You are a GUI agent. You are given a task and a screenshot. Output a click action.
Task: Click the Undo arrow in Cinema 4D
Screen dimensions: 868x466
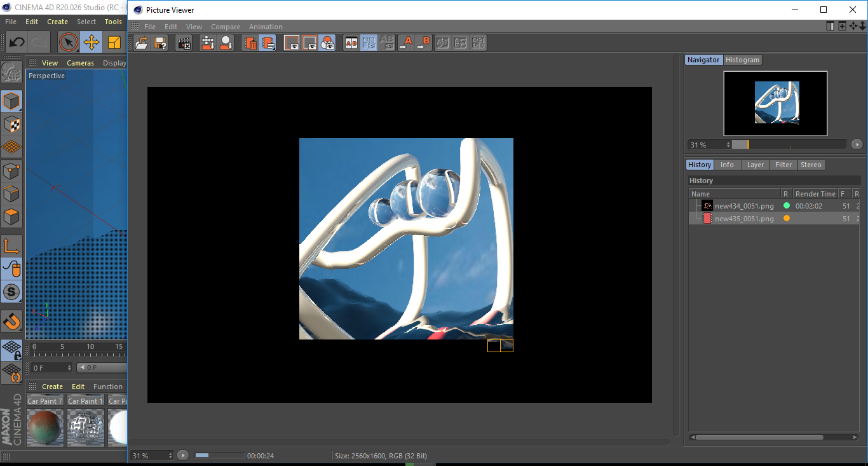(17, 43)
